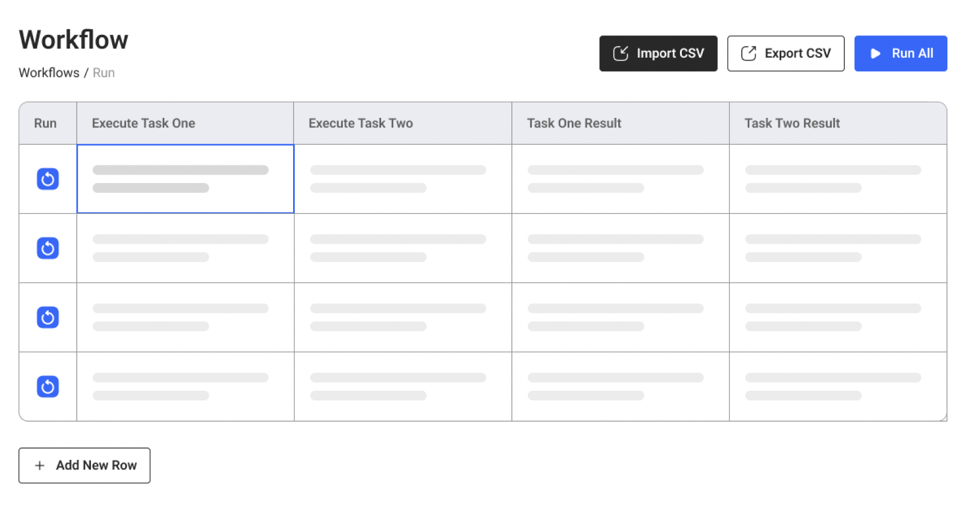Click the Export CSV button

785,54
